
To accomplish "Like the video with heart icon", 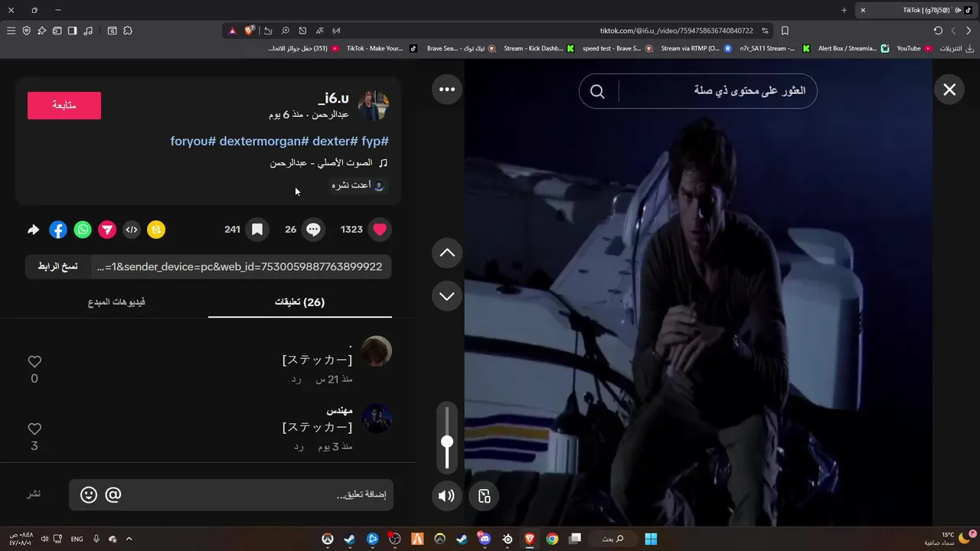I will click(x=380, y=230).
